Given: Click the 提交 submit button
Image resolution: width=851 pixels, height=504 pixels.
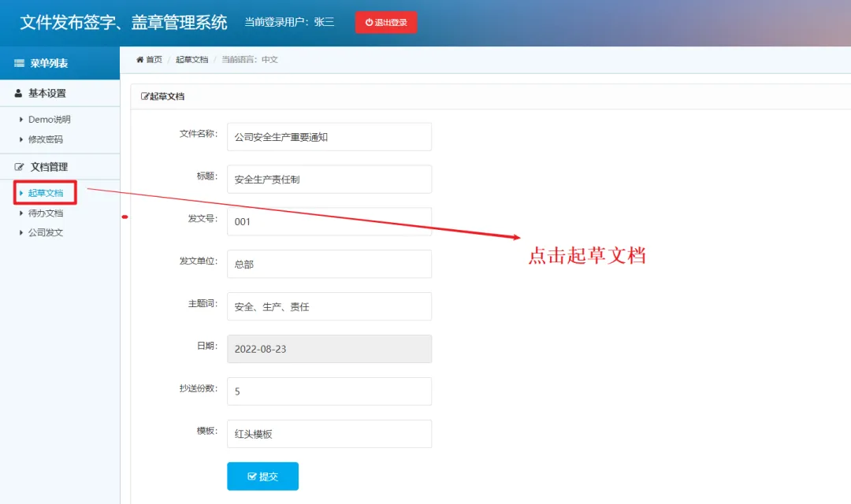Looking at the screenshot, I should [262, 476].
